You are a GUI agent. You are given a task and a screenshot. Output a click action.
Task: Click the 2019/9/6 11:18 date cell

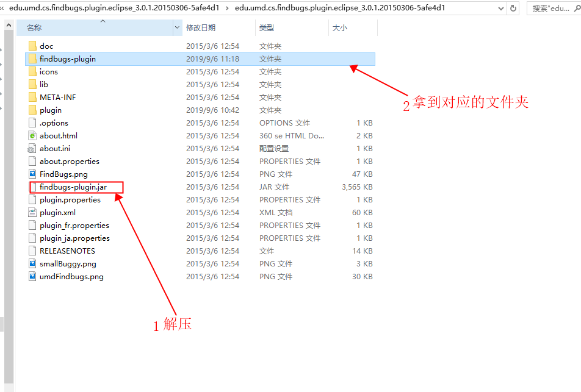(x=212, y=59)
